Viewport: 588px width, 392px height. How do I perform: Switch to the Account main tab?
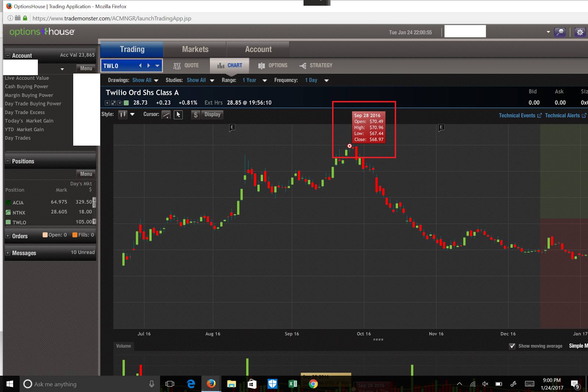(x=258, y=49)
